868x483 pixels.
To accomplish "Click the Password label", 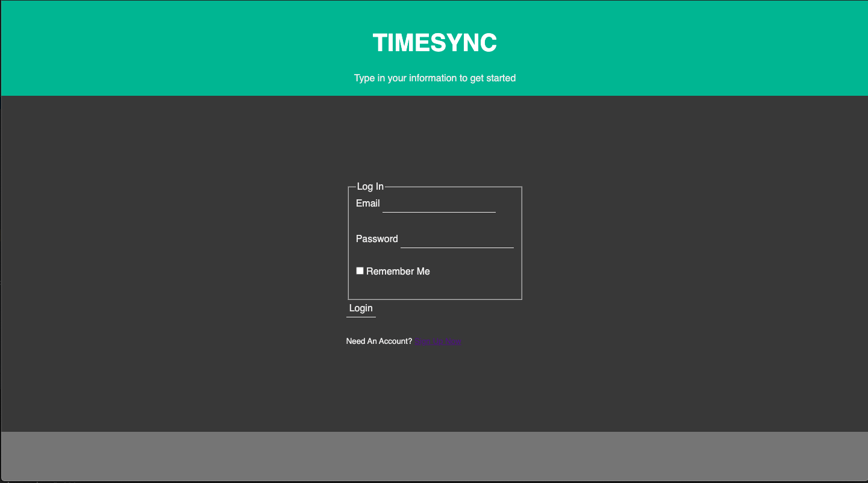I will [376, 239].
